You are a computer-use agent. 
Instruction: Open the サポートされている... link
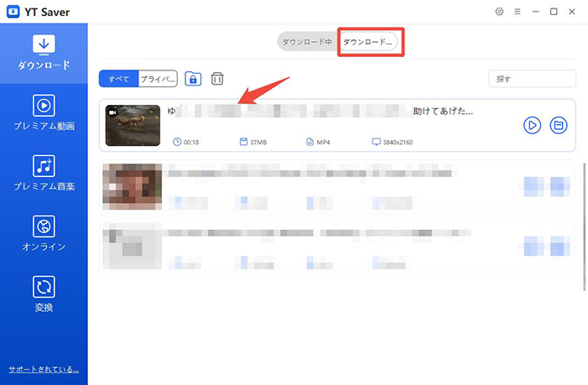tap(44, 369)
